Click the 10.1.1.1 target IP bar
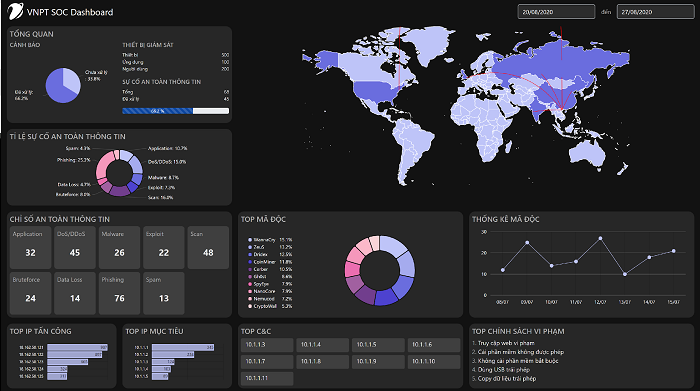This screenshot has width=700, height=391. (183, 347)
